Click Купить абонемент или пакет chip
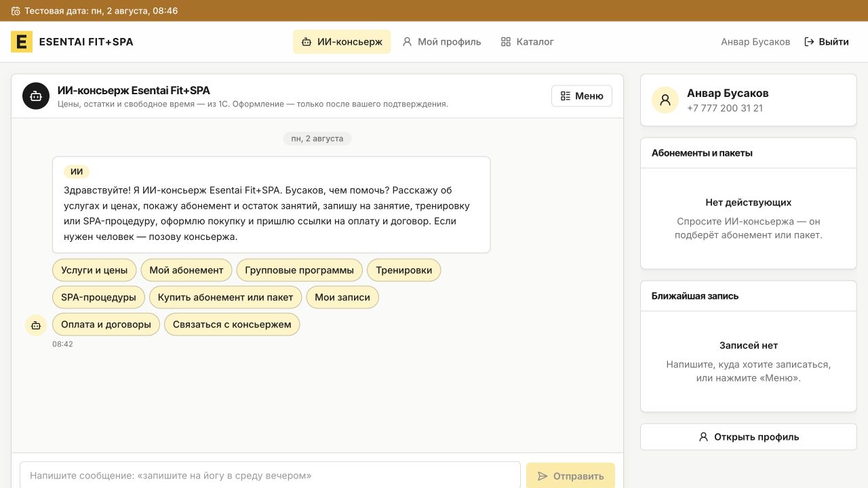868x488 pixels. (225, 297)
